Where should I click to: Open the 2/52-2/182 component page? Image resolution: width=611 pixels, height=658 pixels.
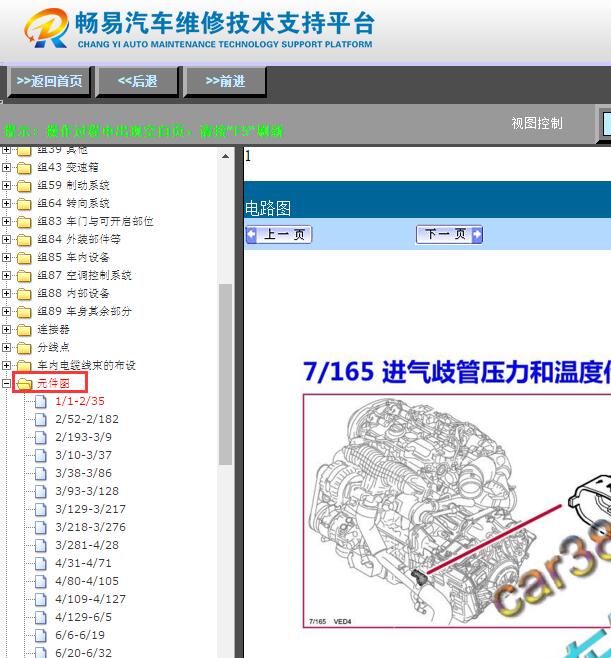(87, 420)
